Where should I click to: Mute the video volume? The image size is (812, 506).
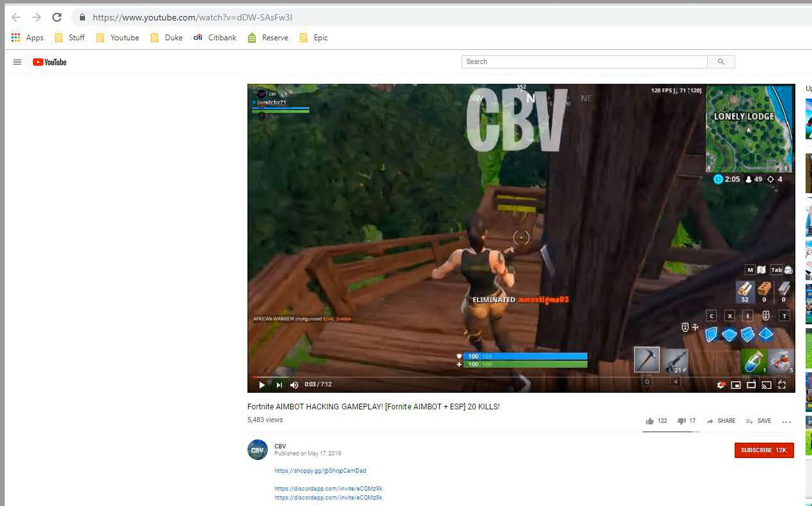pyautogui.click(x=294, y=384)
